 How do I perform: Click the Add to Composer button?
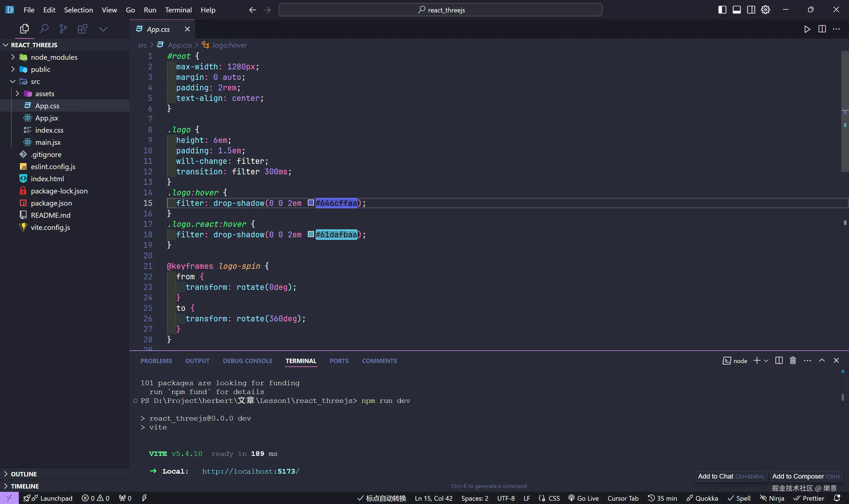[x=806, y=476]
